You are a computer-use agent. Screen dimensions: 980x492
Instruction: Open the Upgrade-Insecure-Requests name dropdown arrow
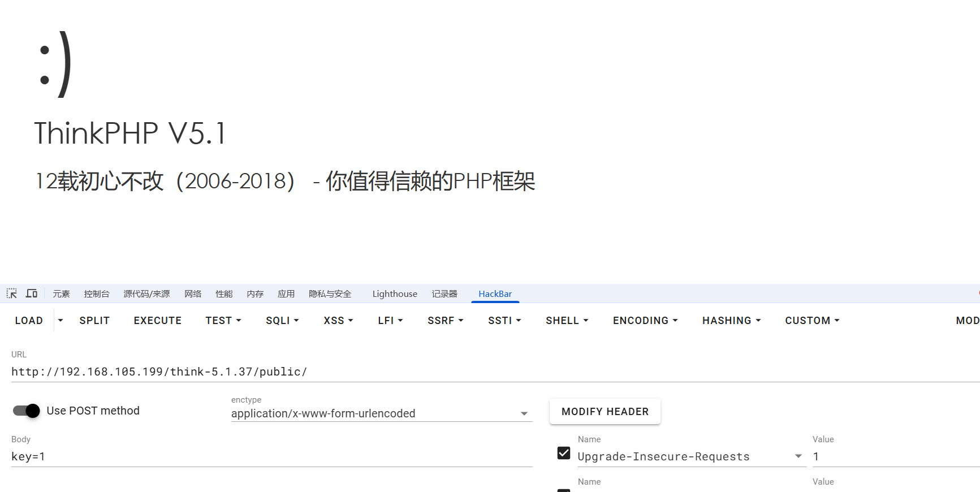click(798, 456)
